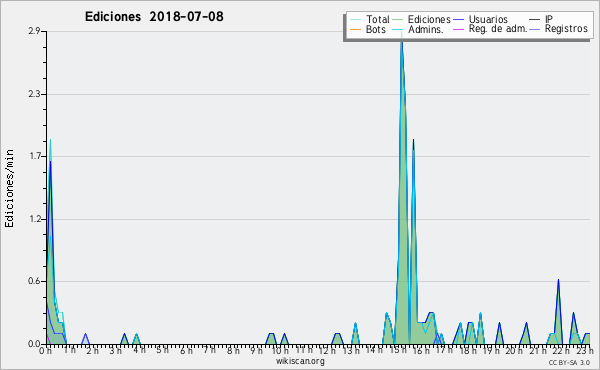600x370 pixels.
Task: Click the Reg. de adm. magenta legend line
Action: click(x=458, y=29)
